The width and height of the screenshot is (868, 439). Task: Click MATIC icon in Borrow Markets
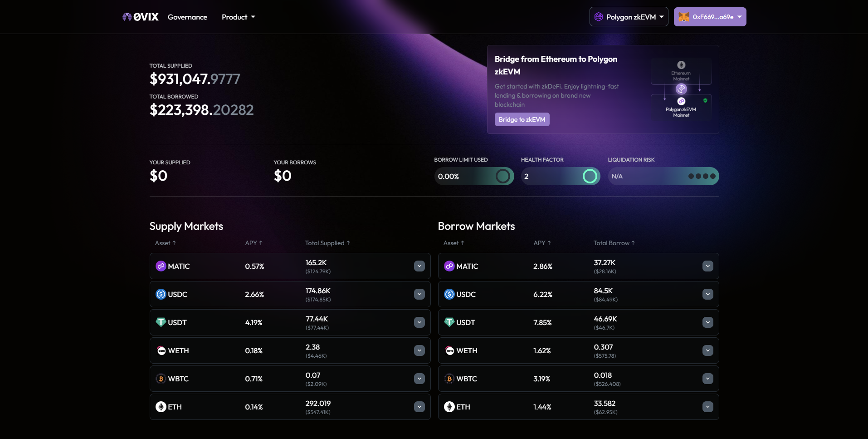click(x=449, y=266)
